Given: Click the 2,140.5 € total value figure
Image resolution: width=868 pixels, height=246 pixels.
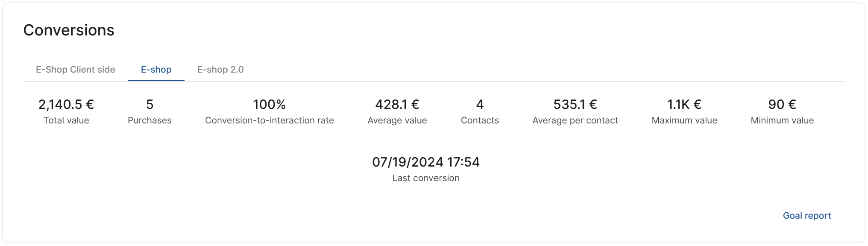Looking at the screenshot, I should pyautogui.click(x=66, y=104).
